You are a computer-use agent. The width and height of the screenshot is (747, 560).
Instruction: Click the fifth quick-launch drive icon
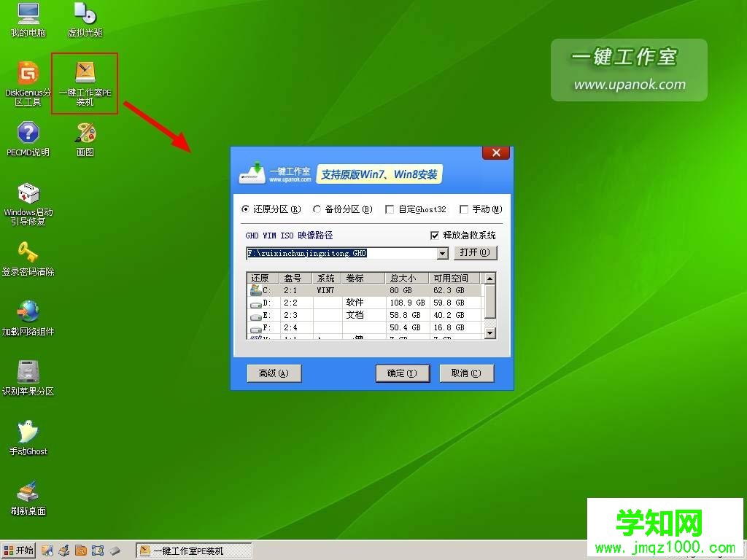click(115, 551)
